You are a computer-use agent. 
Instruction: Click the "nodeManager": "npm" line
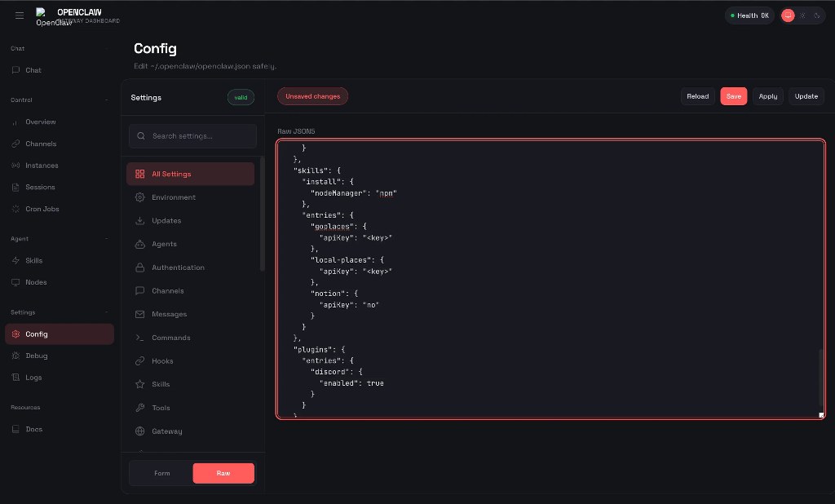click(x=354, y=193)
